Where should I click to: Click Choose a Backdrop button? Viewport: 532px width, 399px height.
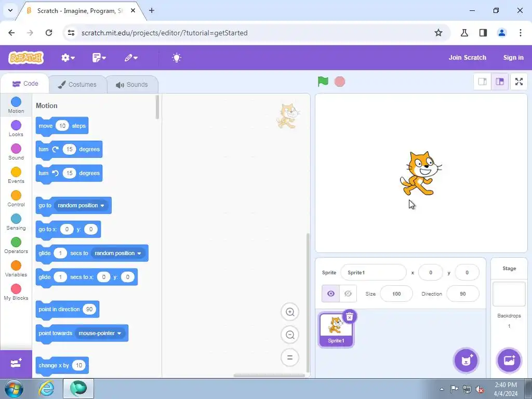coord(509,361)
